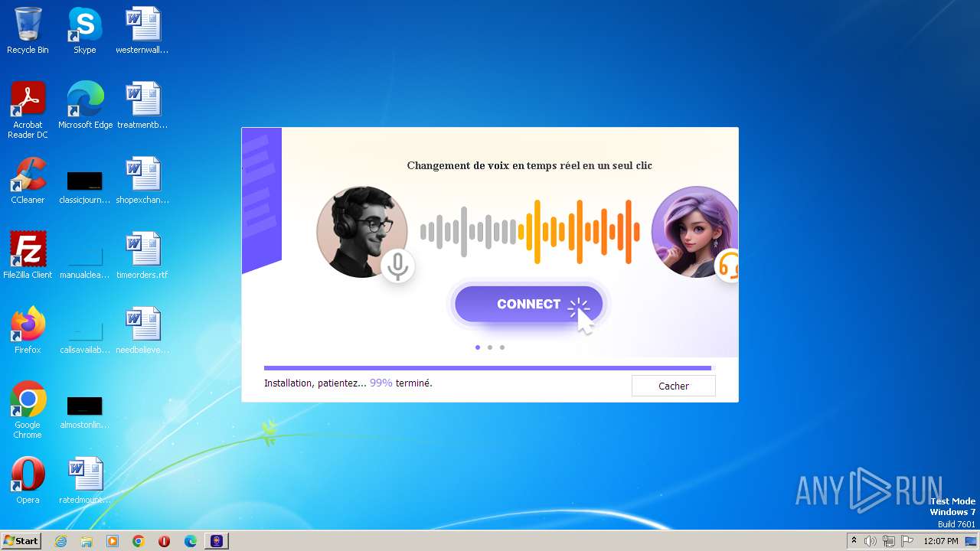The height and width of the screenshot is (551, 980).
Task: Open the network tray icon
Action: tap(889, 541)
